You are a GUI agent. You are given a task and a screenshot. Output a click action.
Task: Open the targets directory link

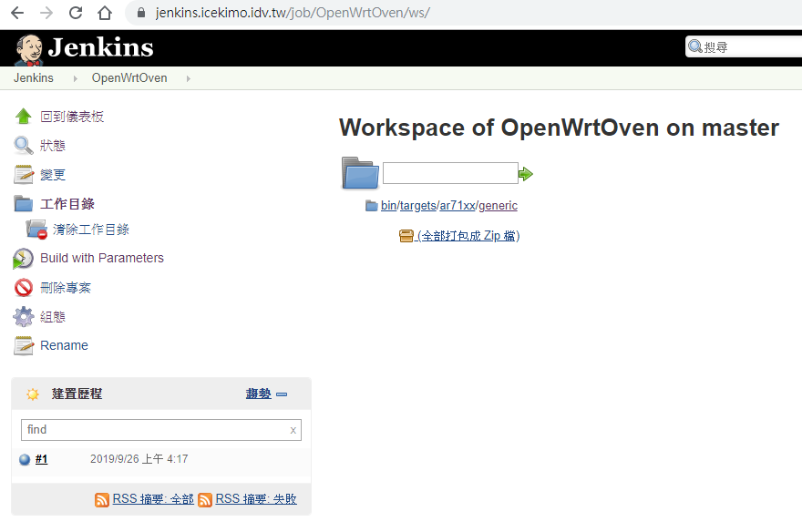418,206
